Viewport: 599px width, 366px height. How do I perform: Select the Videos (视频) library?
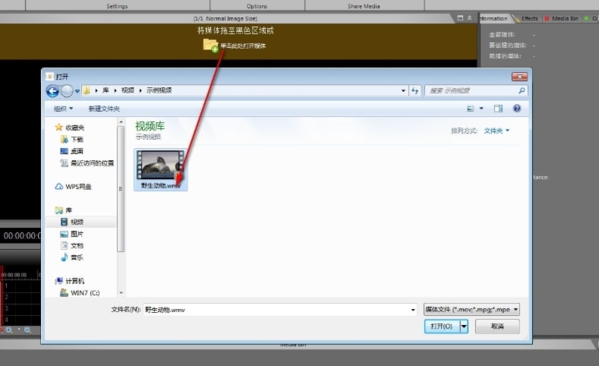[72, 222]
